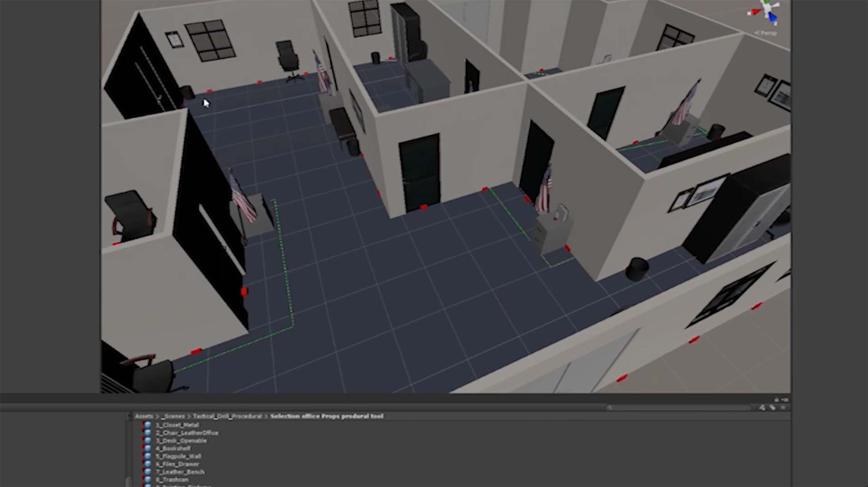Click the favorite star icon in project panel
Image resolution: width=868 pixels, height=487 pixels.
click(782, 407)
